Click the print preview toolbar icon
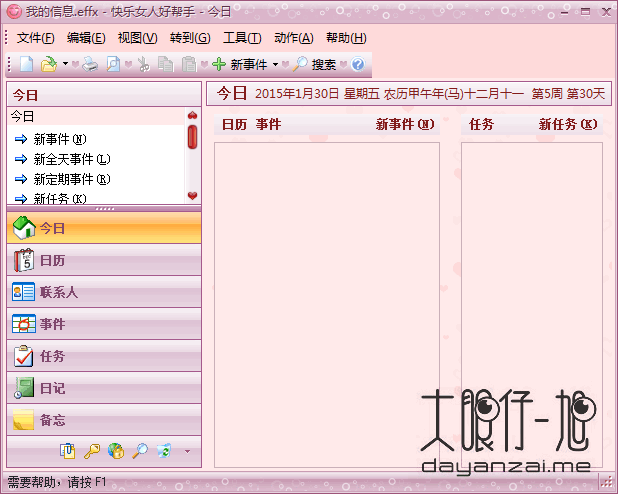Screen dimensions: 618x494 tap(114, 64)
